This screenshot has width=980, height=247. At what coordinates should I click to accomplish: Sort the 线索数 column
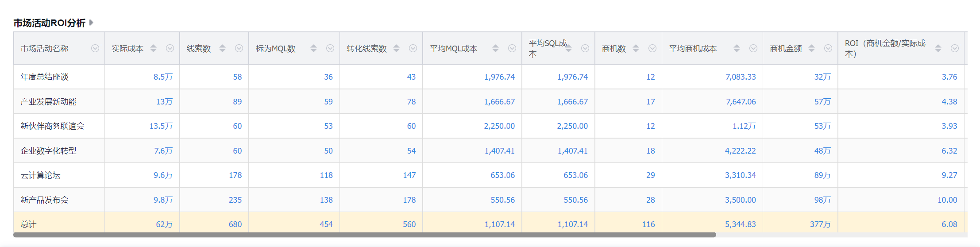click(223, 48)
